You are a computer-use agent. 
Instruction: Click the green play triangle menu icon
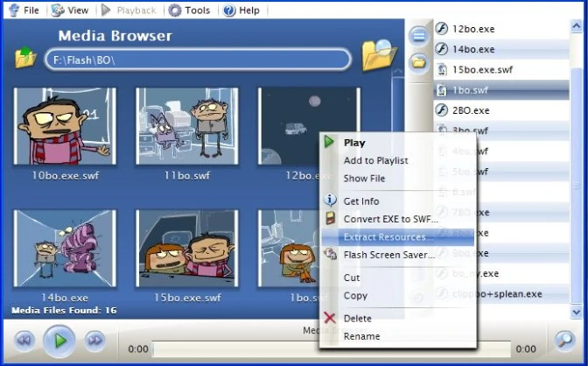(x=329, y=142)
